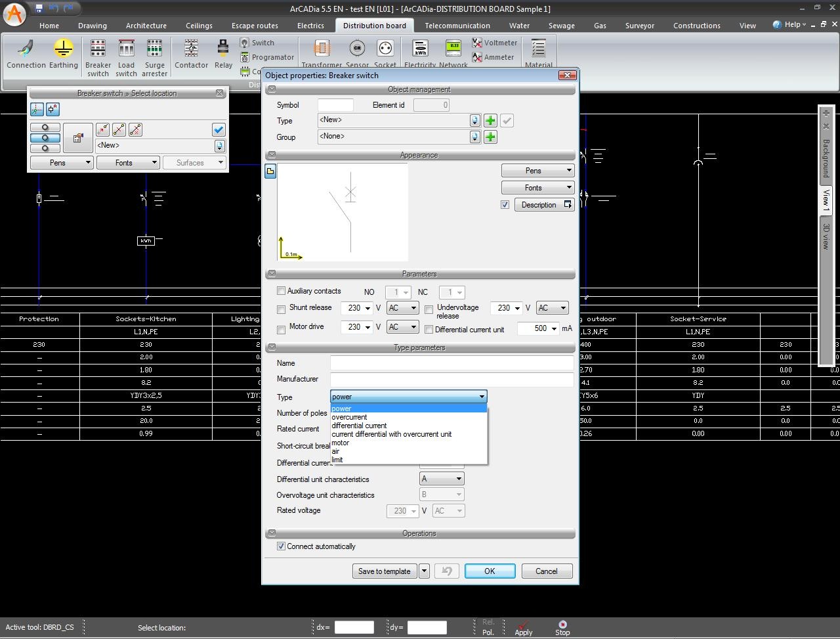Switch to the Electrics ribbon tab
Image resolution: width=840 pixels, height=639 pixels.
pyautogui.click(x=310, y=26)
